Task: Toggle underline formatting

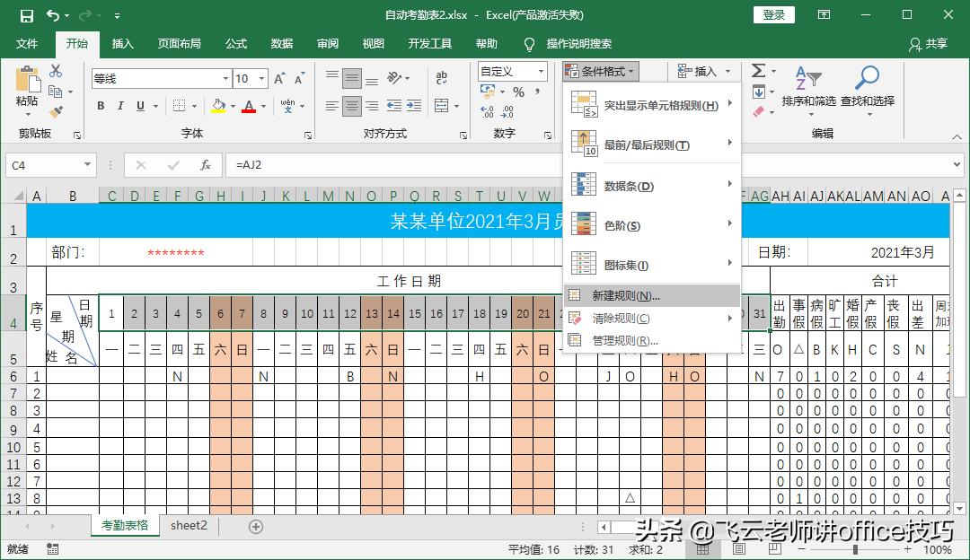Action: pos(139,106)
